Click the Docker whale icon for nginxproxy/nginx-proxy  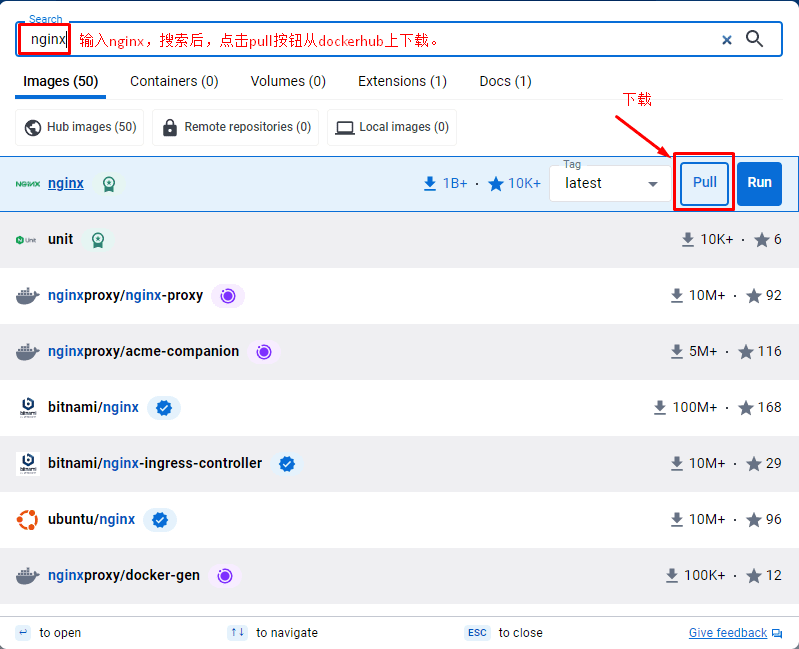pyautogui.click(x=28, y=296)
